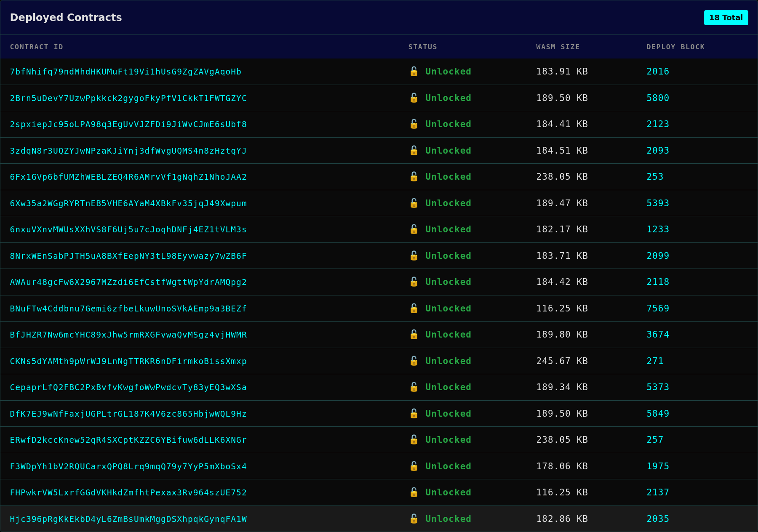Click the padlock icon in the BNuFTw4Cdd row
The width and height of the screenshot is (758, 532).
pos(414,308)
